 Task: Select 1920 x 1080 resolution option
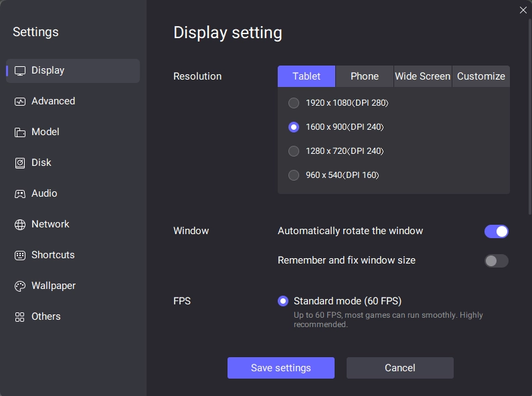pos(294,103)
